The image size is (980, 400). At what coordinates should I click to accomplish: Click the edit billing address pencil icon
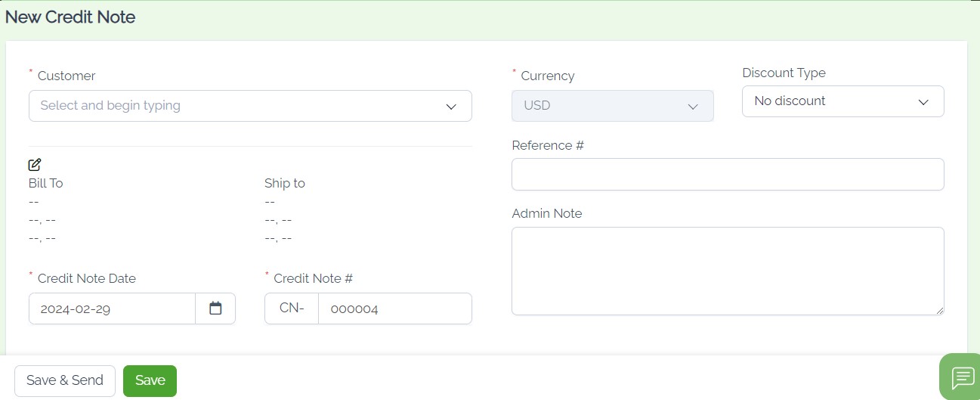[35, 164]
